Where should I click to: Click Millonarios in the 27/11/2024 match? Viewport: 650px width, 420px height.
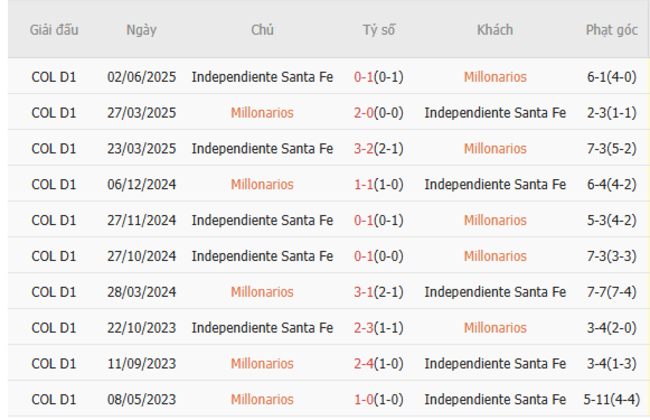(x=495, y=220)
